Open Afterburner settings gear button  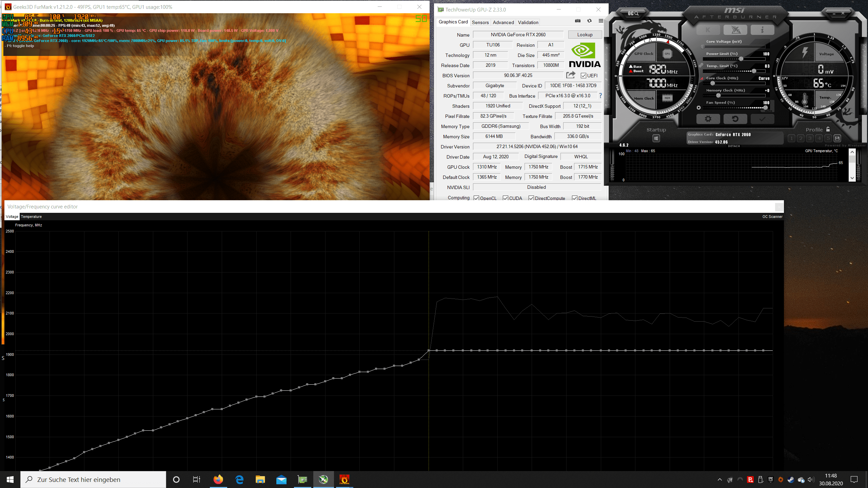pyautogui.click(x=708, y=119)
